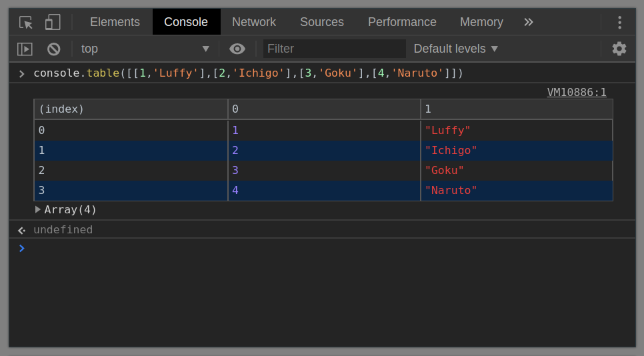Select the "Goku" cell
Image resolution: width=644 pixels, height=356 pixels.
click(517, 171)
